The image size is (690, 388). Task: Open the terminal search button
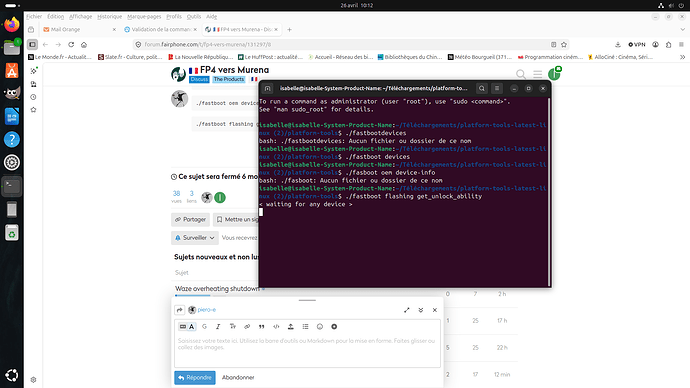482,88
